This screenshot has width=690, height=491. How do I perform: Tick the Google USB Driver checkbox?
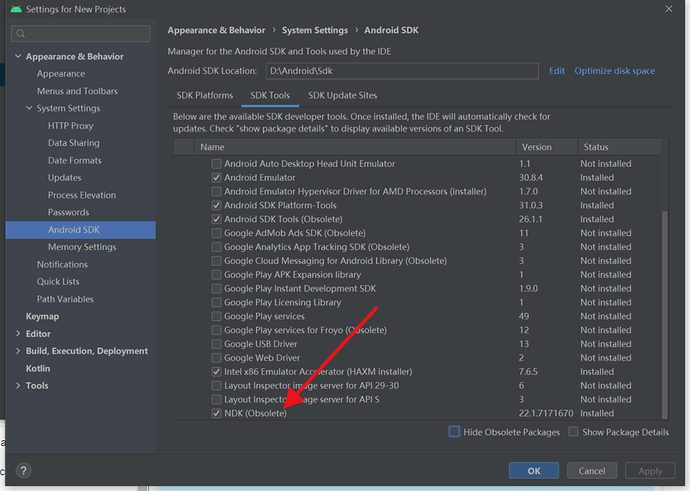pyautogui.click(x=216, y=344)
